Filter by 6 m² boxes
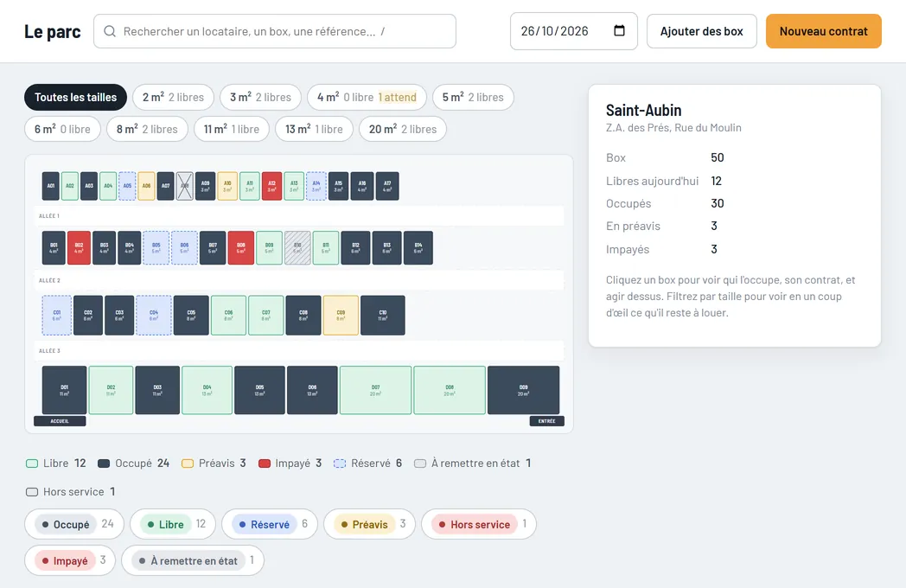The width and height of the screenshot is (906, 588). 62,129
